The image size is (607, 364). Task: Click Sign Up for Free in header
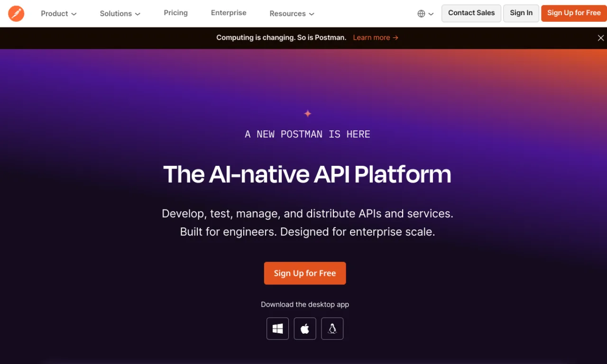coord(574,13)
